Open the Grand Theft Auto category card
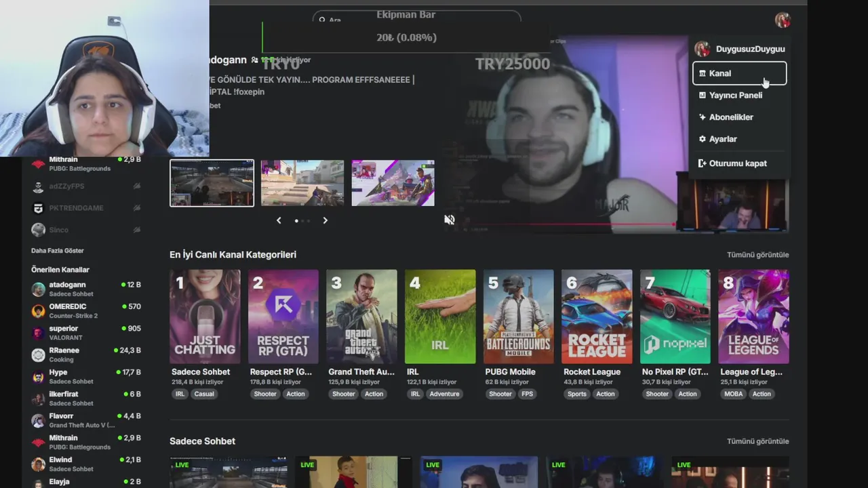Image resolution: width=868 pixels, height=488 pixels. (361, 317)
